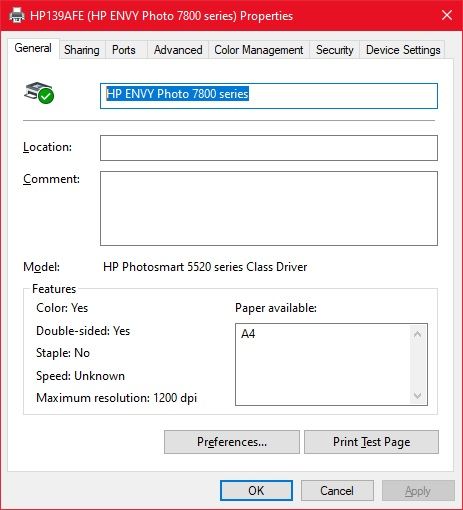
Task: Click the 'Speed: Unknown' feature text
Action: click(x=80, y=376)
